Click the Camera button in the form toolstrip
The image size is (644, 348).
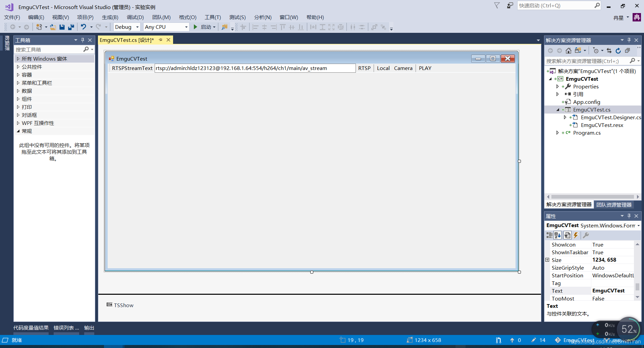[403, 68]
